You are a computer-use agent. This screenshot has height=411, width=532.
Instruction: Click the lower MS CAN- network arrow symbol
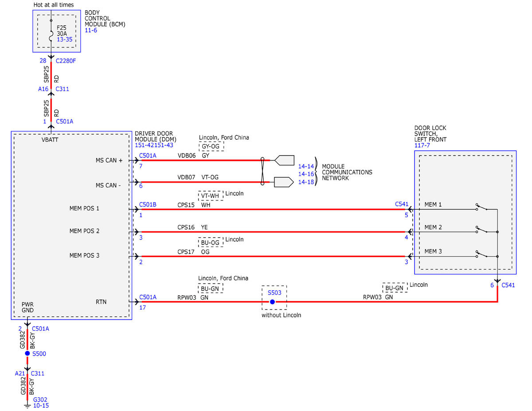point(284,182)
